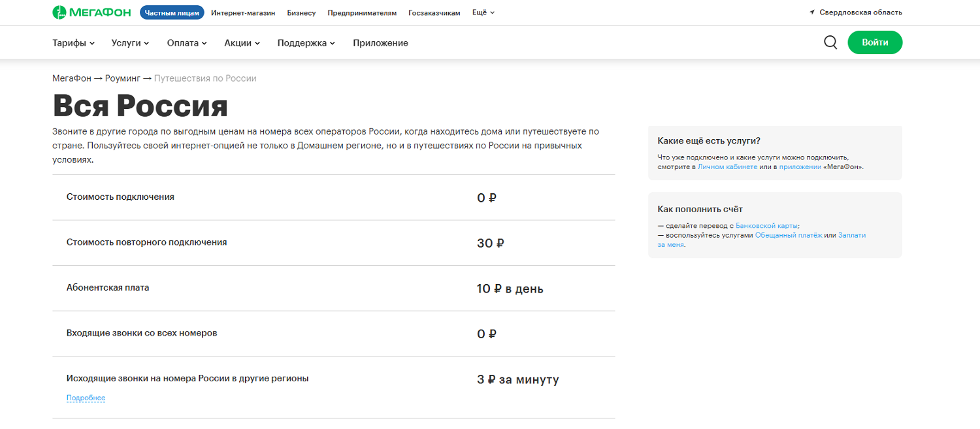This screenshot has height=429, width=980.
Task: Open the Приложение menu item
Action: click(380, 43)
